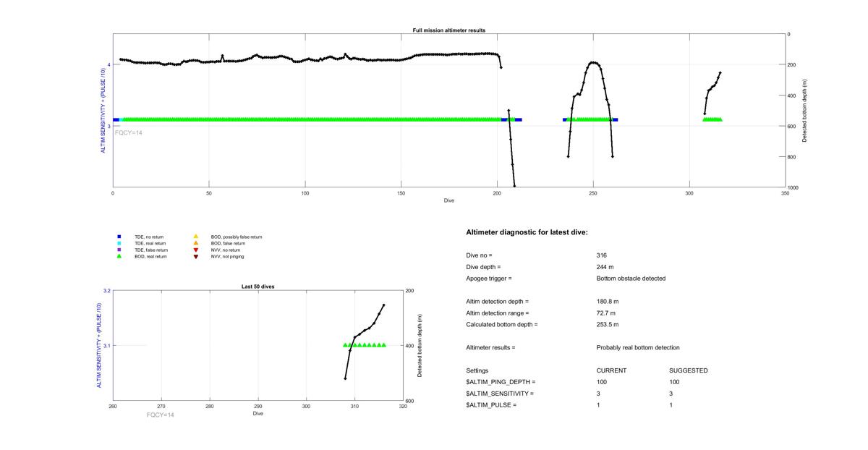Click the current $ALTIM_SENSITIVITY value 3
This screenshot has height=450, width=868.
coord(599,394)
